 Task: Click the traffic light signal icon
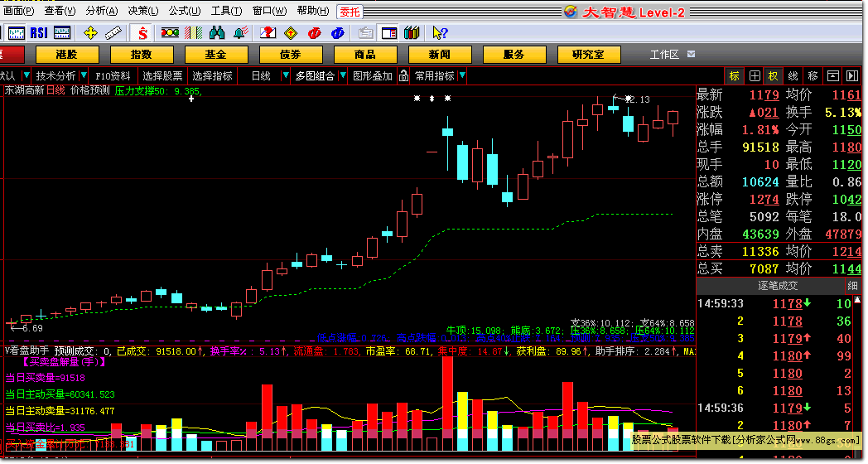click(x=170, y=33)
